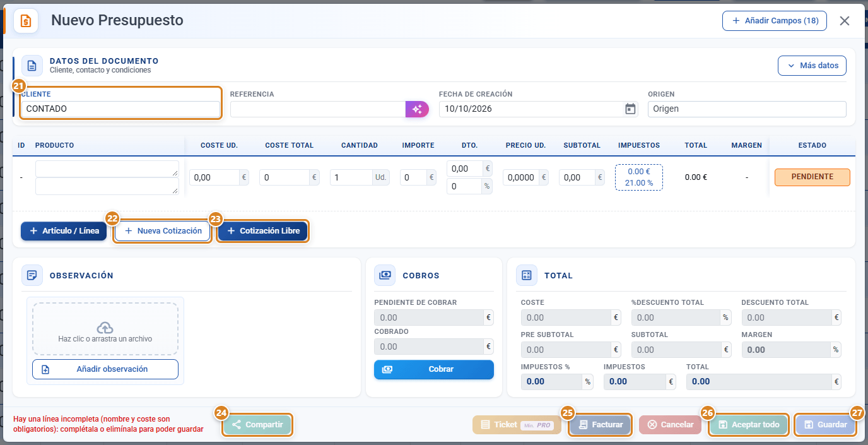The image size is (868, 445).
Task: Focus the Referencia input field
Action: coord(318,109)
